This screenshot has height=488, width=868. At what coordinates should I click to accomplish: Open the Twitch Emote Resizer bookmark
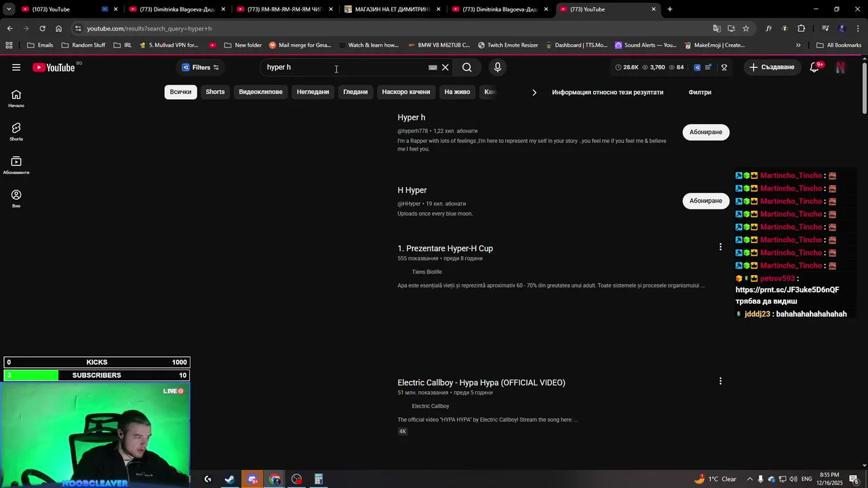(x=508, y=45)
